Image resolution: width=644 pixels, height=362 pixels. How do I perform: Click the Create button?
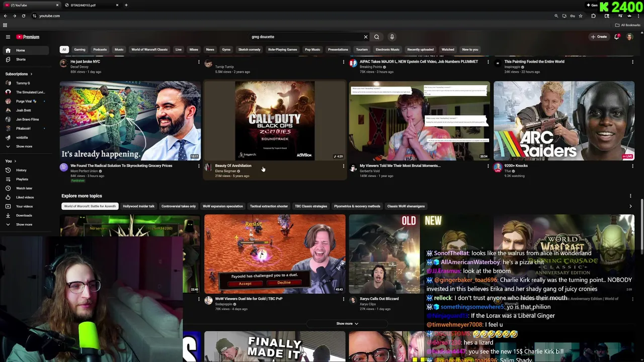pyautogui.click(x=599, y=37)
